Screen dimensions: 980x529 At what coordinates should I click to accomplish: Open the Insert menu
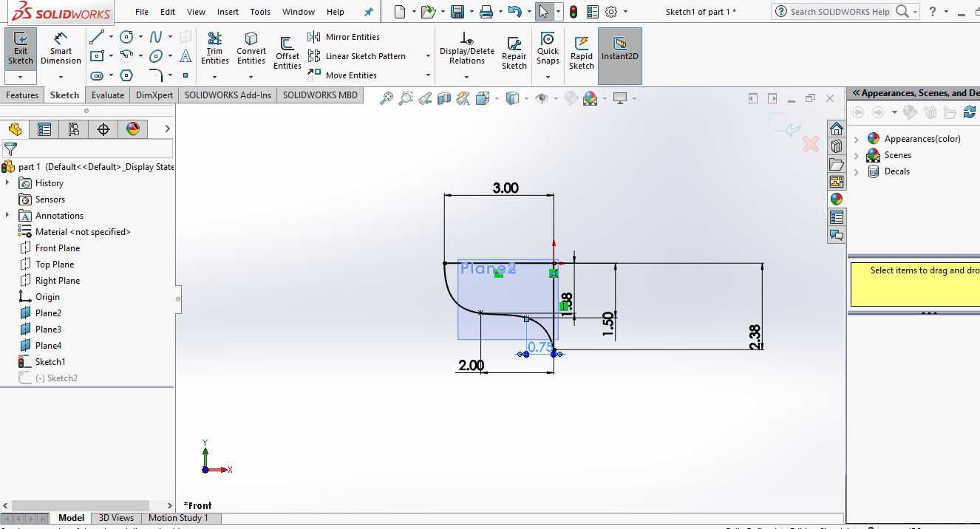click(x=228, y=12)
